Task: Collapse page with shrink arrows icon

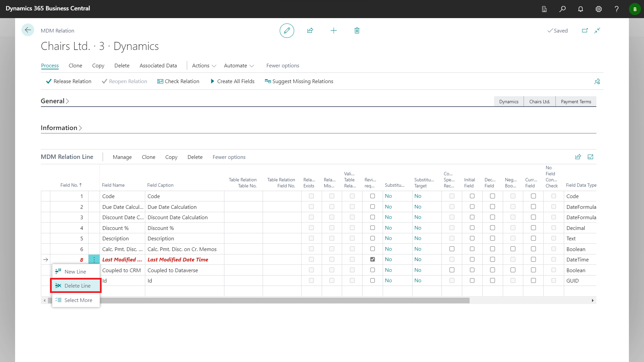Action: [x=597, y=31]
